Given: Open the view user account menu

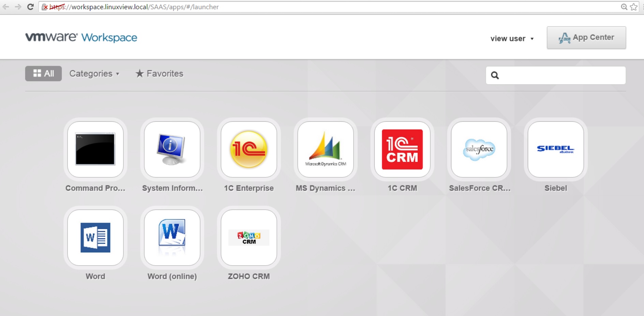Looking at the screenshot, I should click(x=512, y=39).
